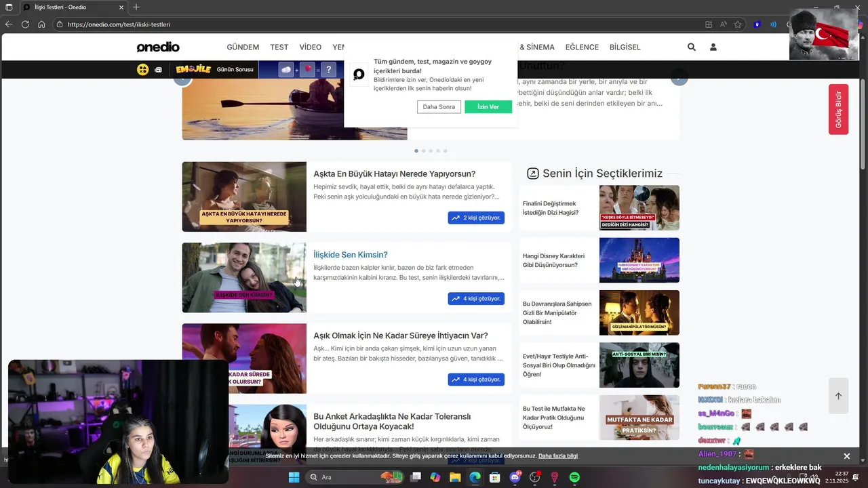Image resolution: width=868 pixels, height=488 pixels.
Task: Click the read aloud icon in the address bar
Action: coord(723,24)
